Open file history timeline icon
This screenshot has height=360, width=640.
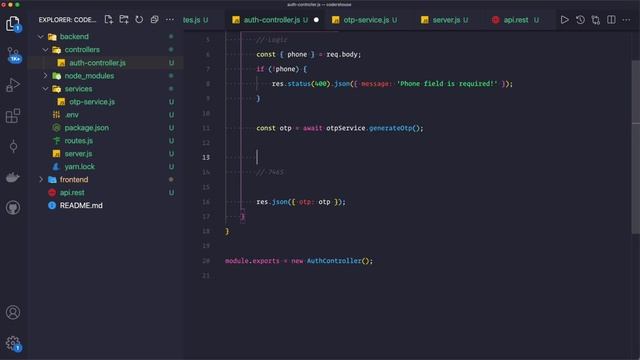coord(580,20)
